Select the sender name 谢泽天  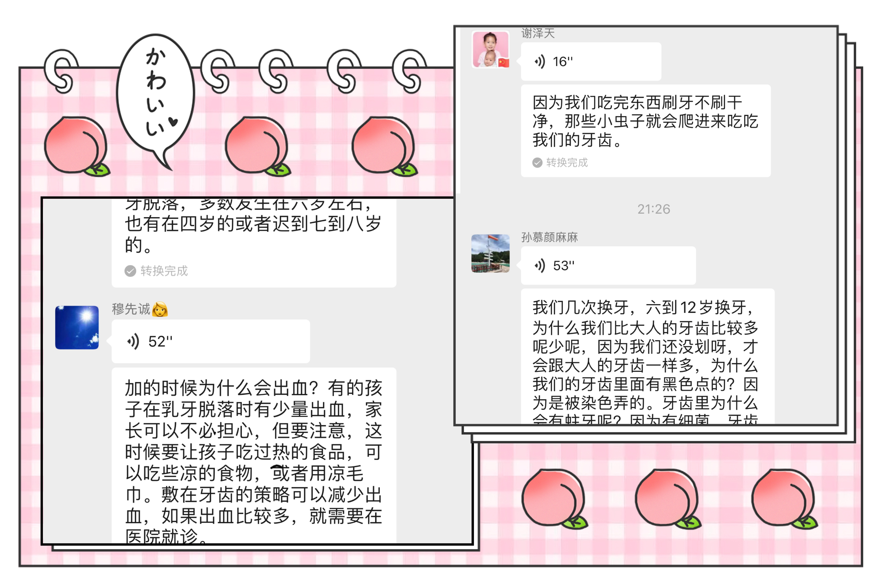[538, 34]
